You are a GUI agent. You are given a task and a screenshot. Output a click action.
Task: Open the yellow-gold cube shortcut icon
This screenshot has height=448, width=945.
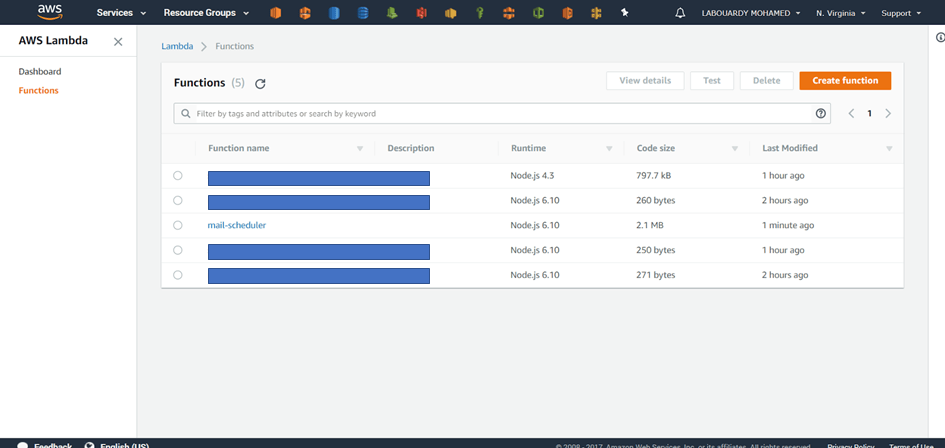(x=450, y=13)
